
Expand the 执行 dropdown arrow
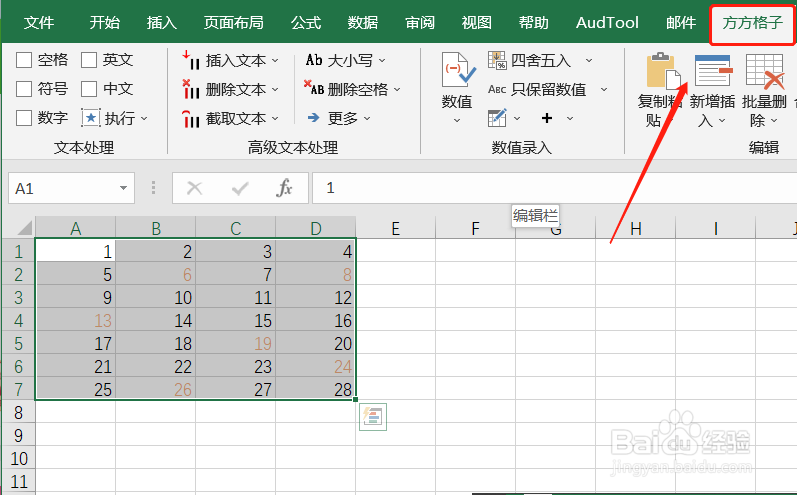[144, 118]
